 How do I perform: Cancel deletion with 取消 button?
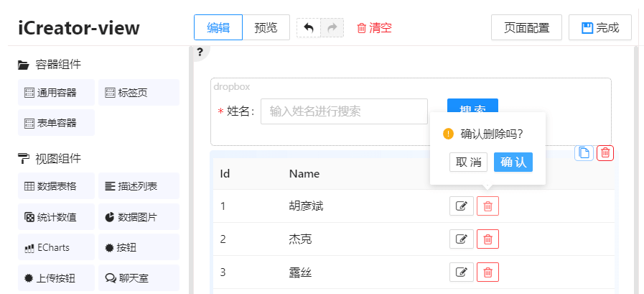click(x=468, y=162)
